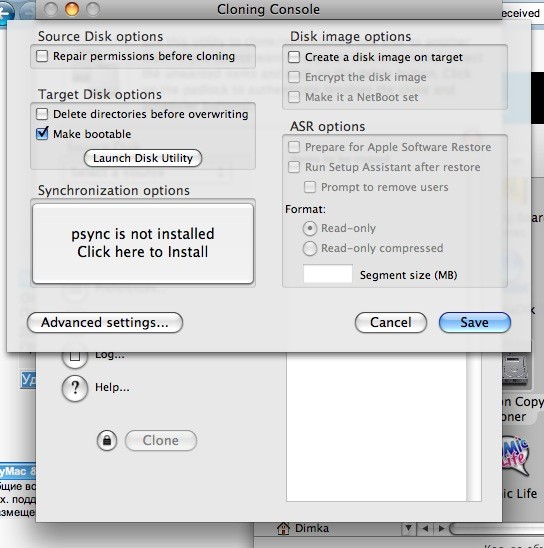Tick Create a disk image on target
Screen dimensions: 544x548
[294, 57]
